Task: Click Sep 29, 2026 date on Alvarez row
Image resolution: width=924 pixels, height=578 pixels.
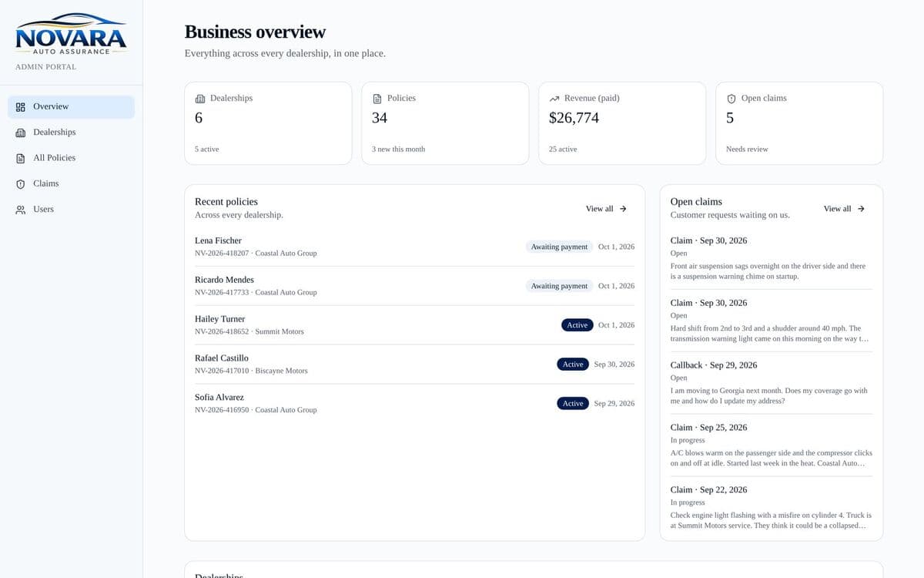Action: [x=614, y=404]
